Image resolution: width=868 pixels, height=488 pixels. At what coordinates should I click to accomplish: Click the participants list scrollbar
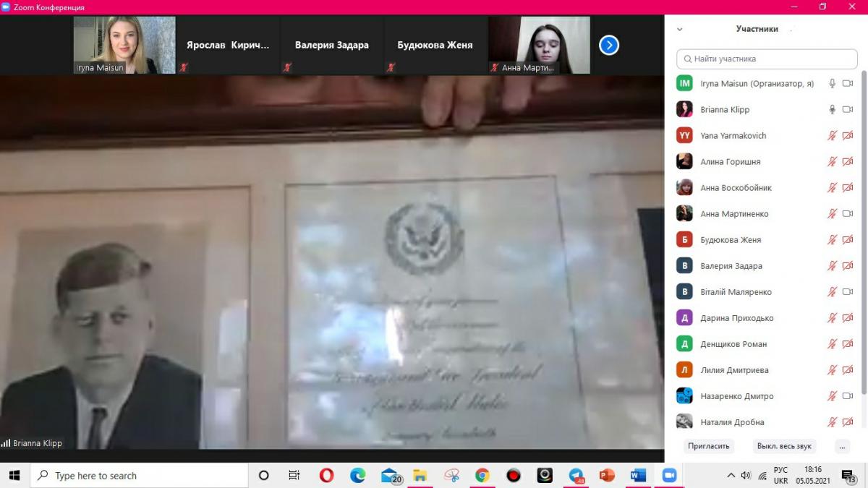[x=864, y=231]
